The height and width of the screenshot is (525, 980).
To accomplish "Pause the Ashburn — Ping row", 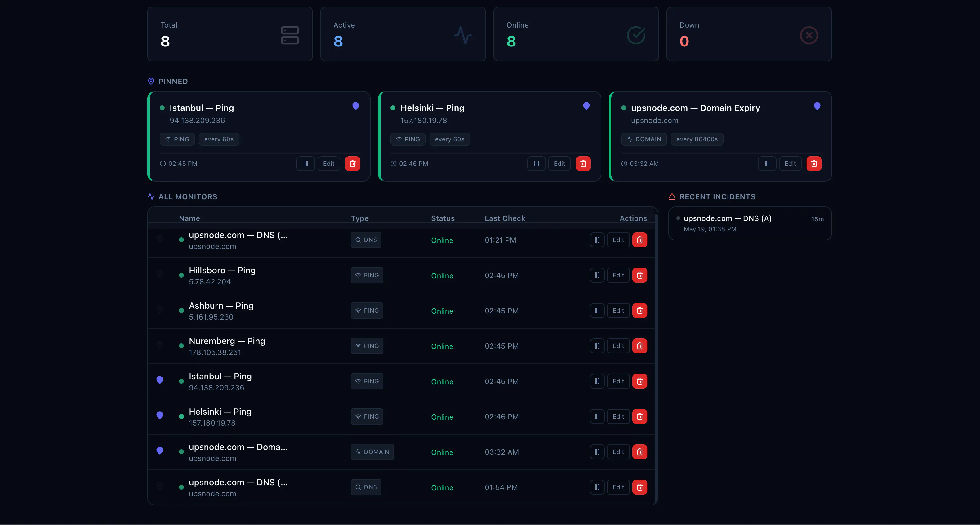I will pyautogui.click(x=597, y=311).
